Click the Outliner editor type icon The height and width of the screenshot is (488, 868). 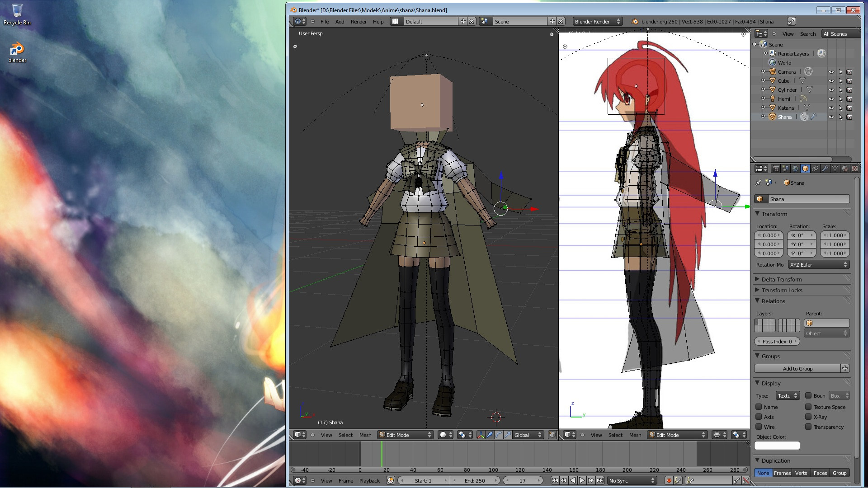pos(761,33)
